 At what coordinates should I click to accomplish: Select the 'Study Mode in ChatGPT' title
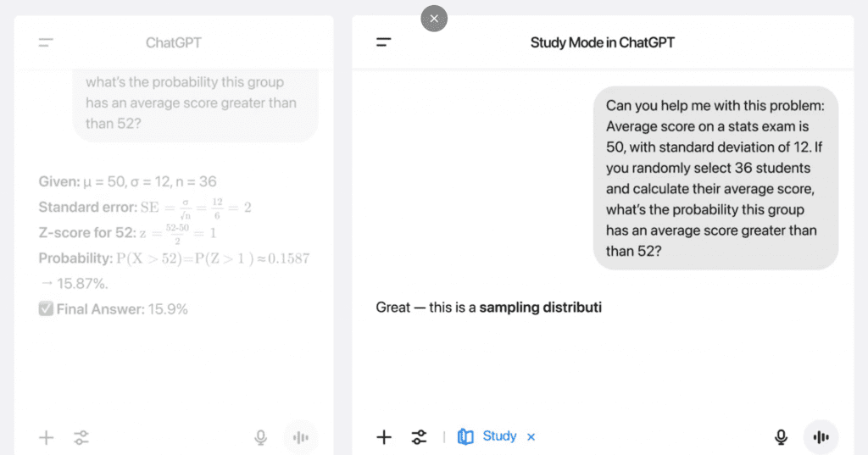point(603,42)
